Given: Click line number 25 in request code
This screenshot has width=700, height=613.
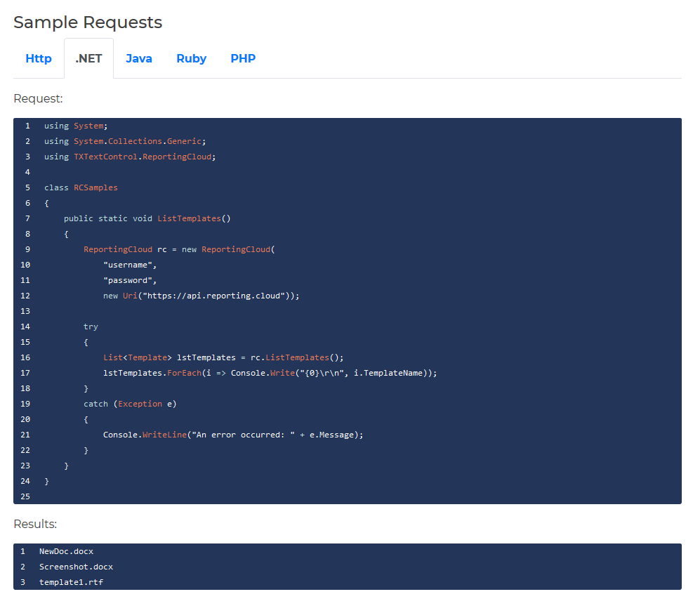Looking at the screenshot, I should 25,496.
